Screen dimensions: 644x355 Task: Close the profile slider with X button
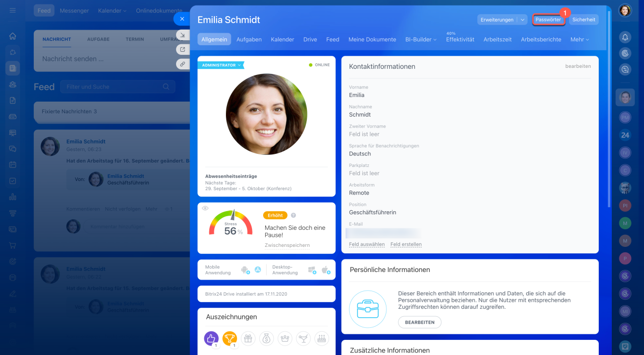pos(182,19)
